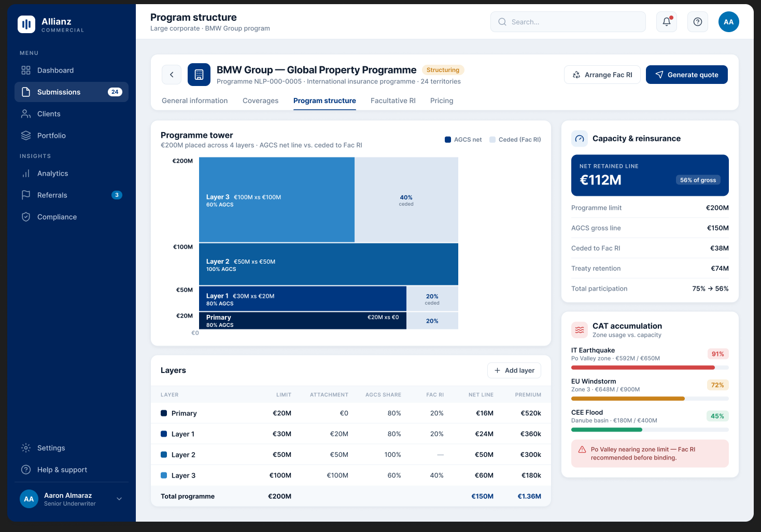Click the Submissions 24 count badge
This screenshot has height=532, width=761.
coord(115,92)
